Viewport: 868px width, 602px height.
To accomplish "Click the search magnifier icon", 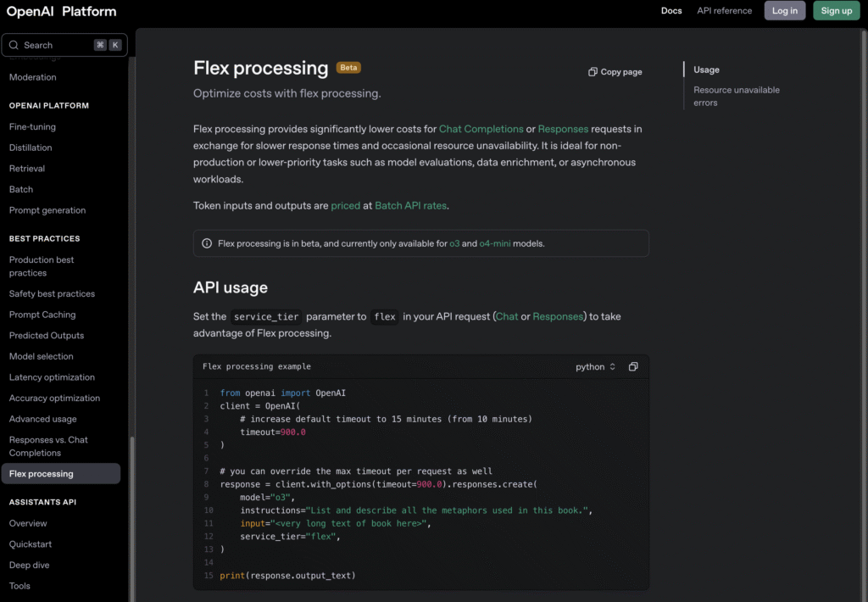I will coord(14,45).
